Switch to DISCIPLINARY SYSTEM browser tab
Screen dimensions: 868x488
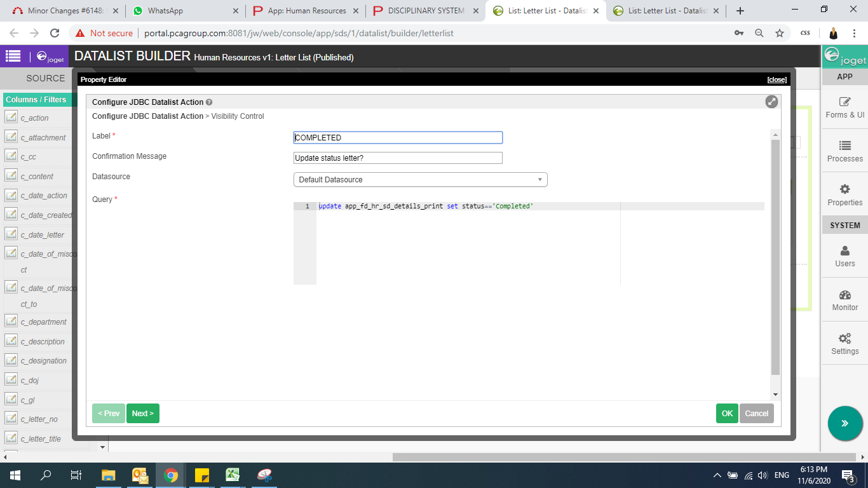pyautogui.click(x=425, y=11)
